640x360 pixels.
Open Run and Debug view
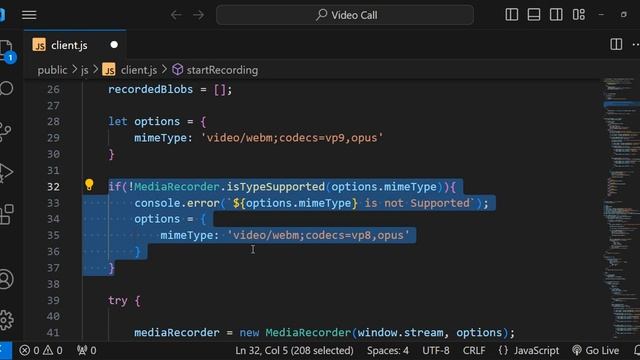6,172
